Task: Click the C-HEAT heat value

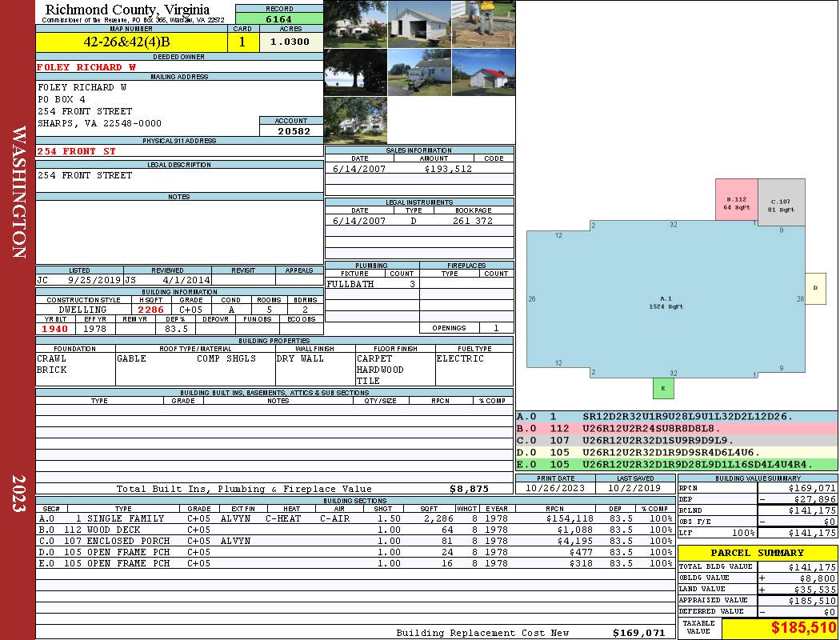Action: pos(283,518)
